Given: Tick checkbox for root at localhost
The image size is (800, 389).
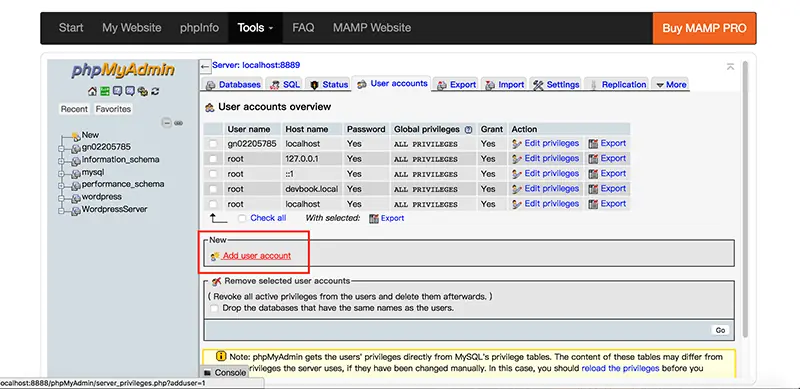Looking at the screenshot, I should 213,204.
